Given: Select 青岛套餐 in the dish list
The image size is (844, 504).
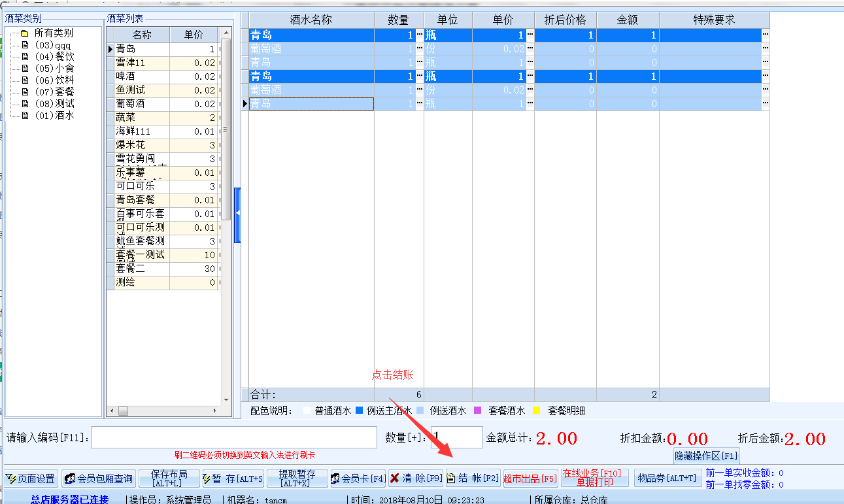Looking at the screenshot, I should click(x=142, y=200).
